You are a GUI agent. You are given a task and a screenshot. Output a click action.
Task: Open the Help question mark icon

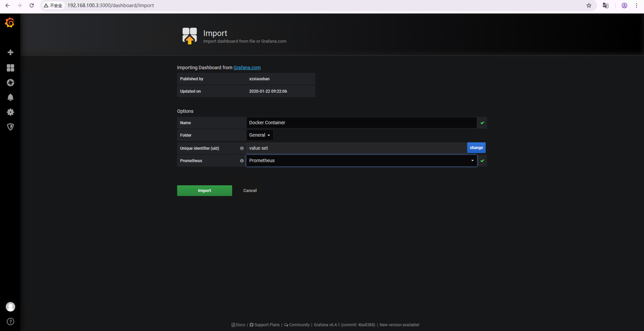point(10,322)
